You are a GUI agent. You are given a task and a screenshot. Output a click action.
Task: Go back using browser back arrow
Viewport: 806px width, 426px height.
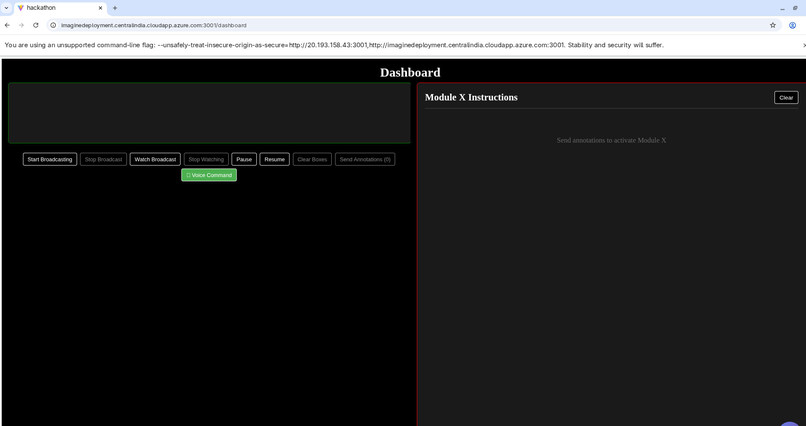click(x=7, y=25)
